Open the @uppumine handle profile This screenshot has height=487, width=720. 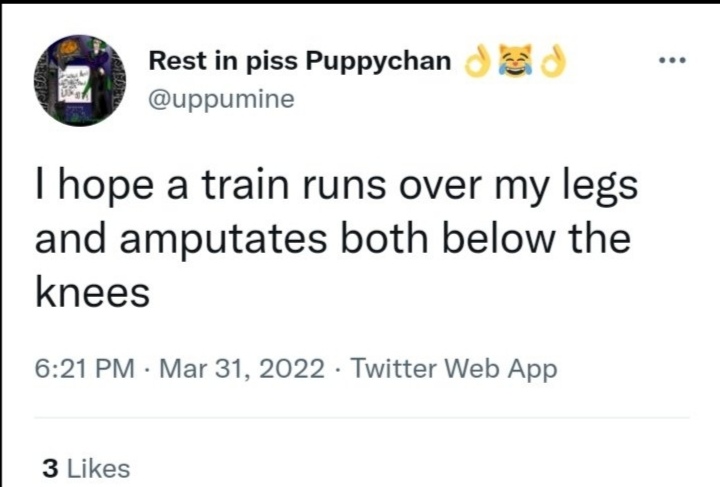(221, 99)
